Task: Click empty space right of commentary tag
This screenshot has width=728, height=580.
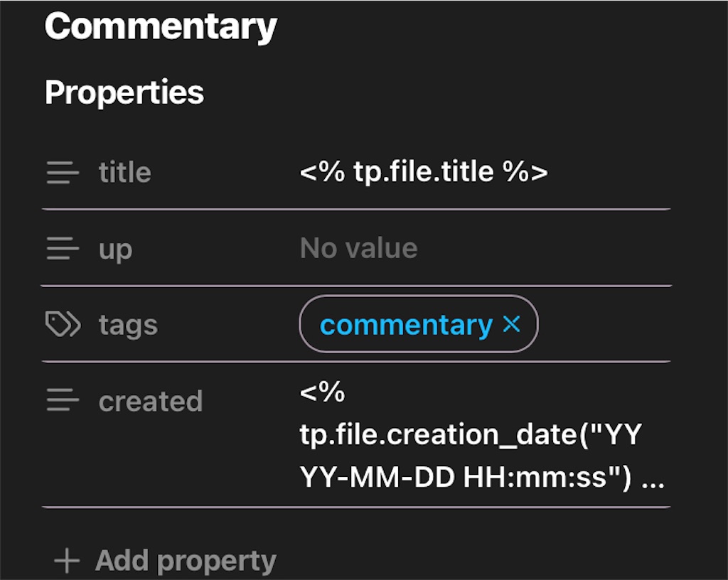Action: (x=604, y=325)
